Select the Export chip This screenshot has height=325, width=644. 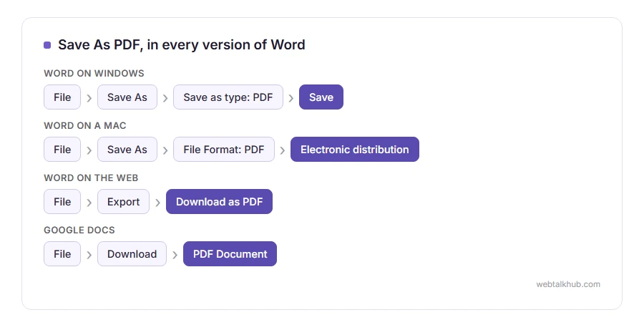click(x=123, y=201)
